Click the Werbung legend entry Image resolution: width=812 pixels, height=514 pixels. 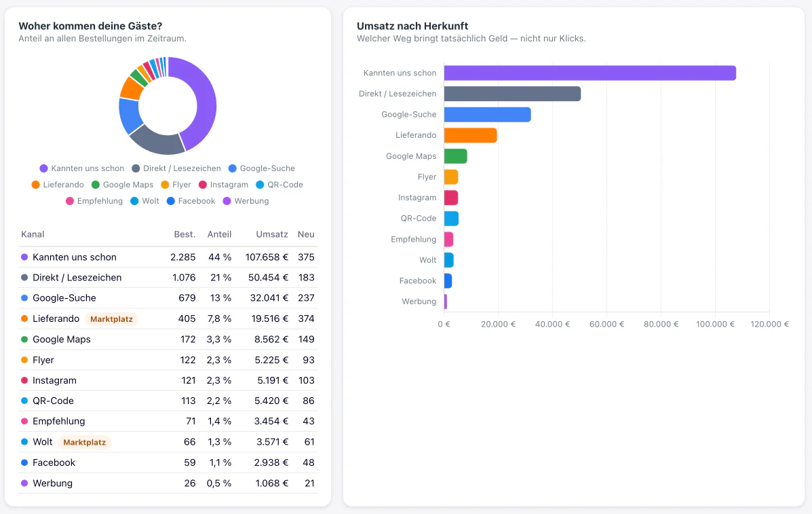point(246,201)
